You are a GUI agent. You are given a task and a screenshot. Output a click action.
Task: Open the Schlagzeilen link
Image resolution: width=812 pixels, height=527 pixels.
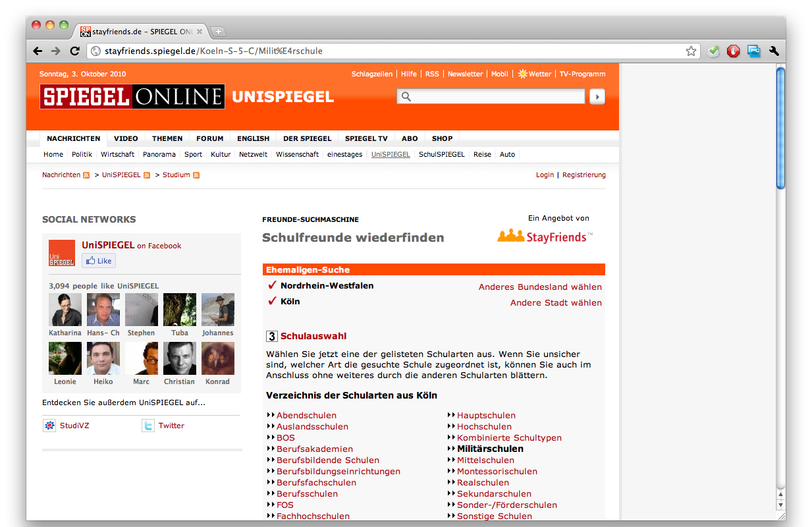tap(372, 74)
